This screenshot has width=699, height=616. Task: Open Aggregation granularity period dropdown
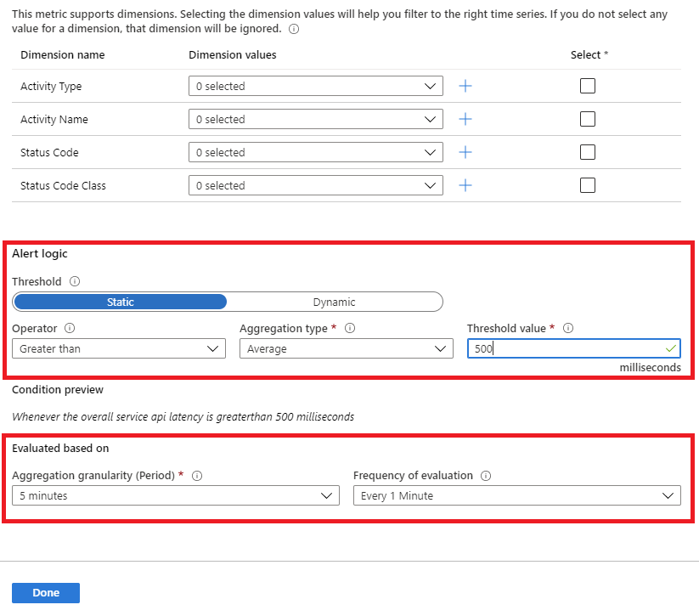tap(175, 495)
